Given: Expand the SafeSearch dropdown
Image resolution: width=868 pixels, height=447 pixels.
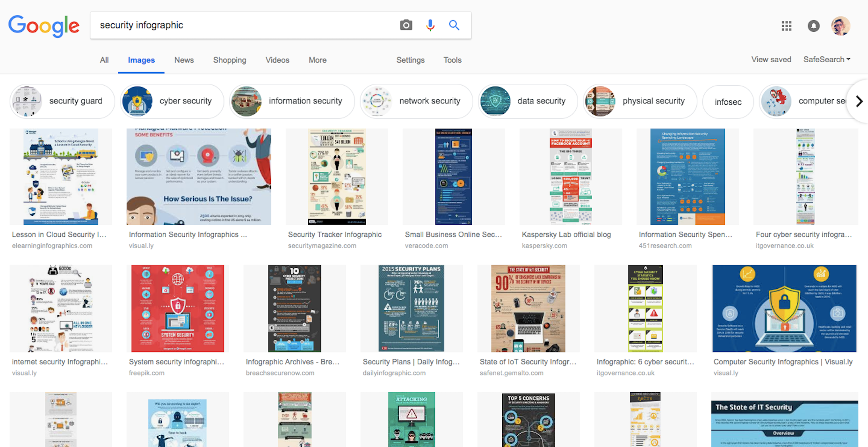Looking at the screenshot, I should 827,59.
